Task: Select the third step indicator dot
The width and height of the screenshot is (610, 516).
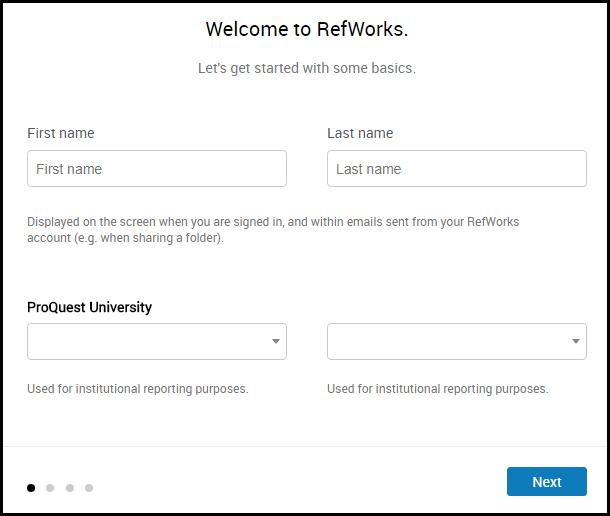Action: [70, 488]
